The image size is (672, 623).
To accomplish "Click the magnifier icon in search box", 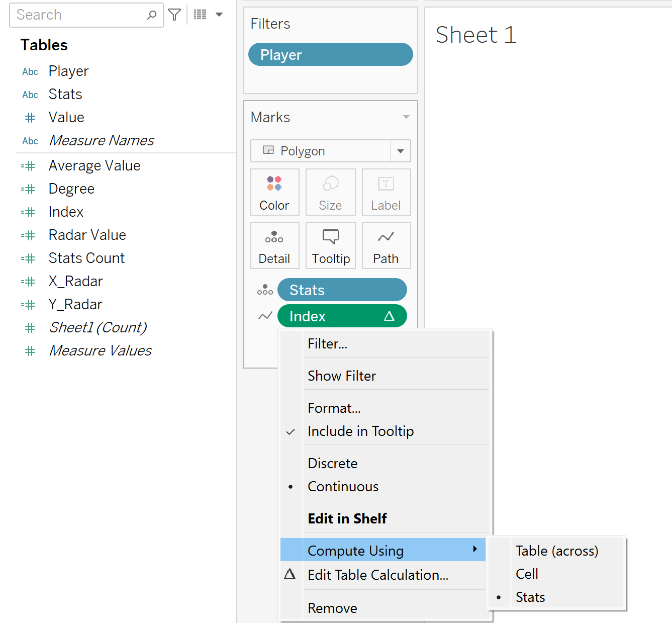I will tap(151, 15).
